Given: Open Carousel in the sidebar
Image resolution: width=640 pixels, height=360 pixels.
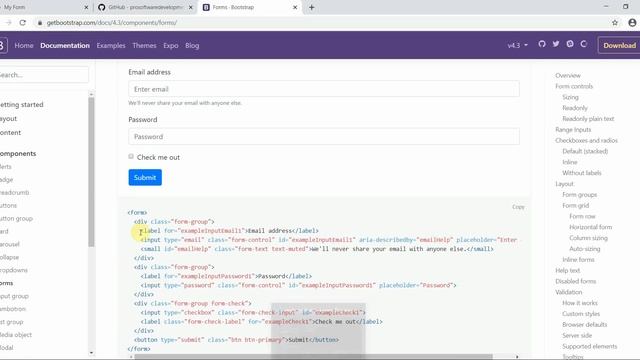Looking at the screenshot, I should pos(10,244).
